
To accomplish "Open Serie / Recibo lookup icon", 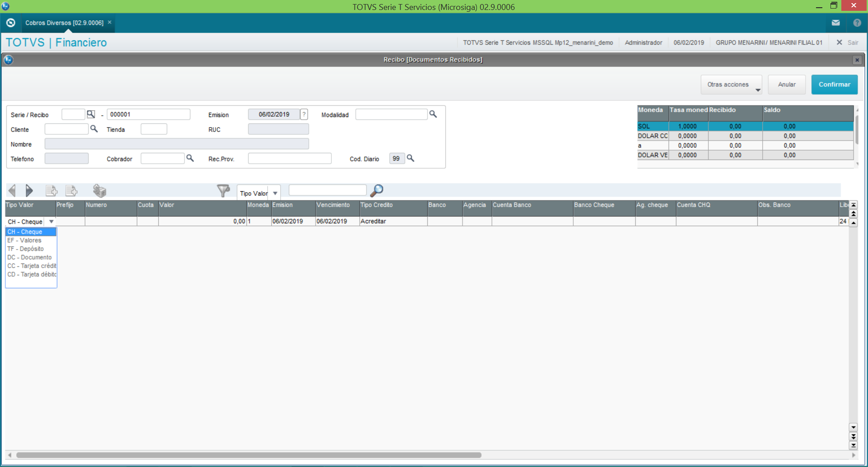I will 91,114.
